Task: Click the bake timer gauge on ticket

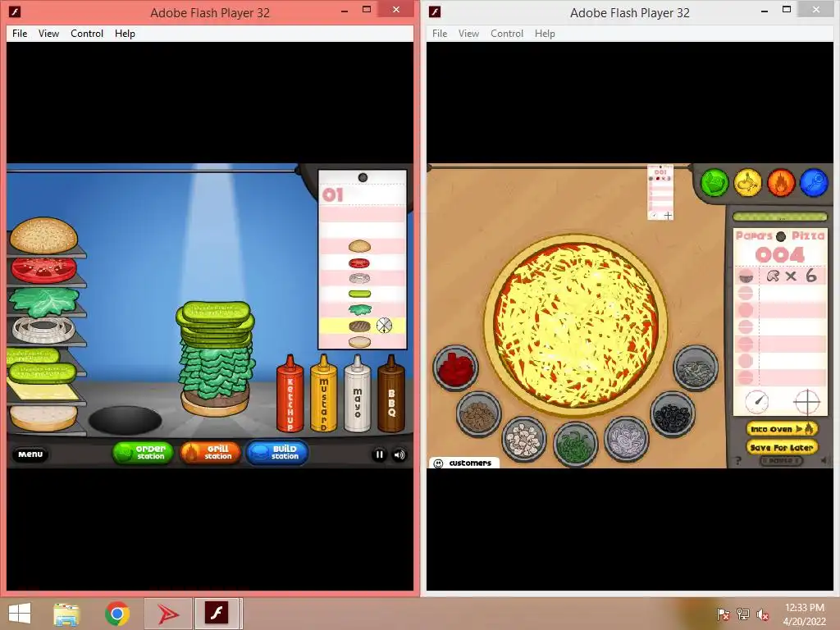Action: [757, 401]
